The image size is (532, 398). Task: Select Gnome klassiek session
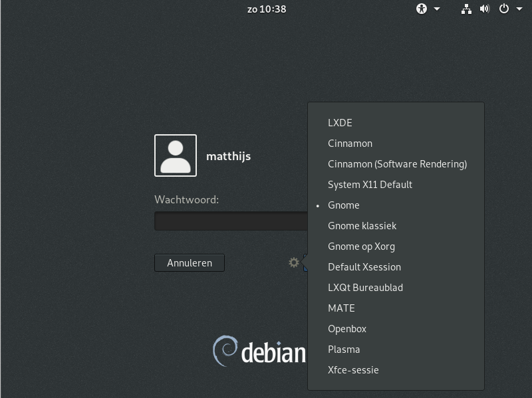(x=362, y=226)
